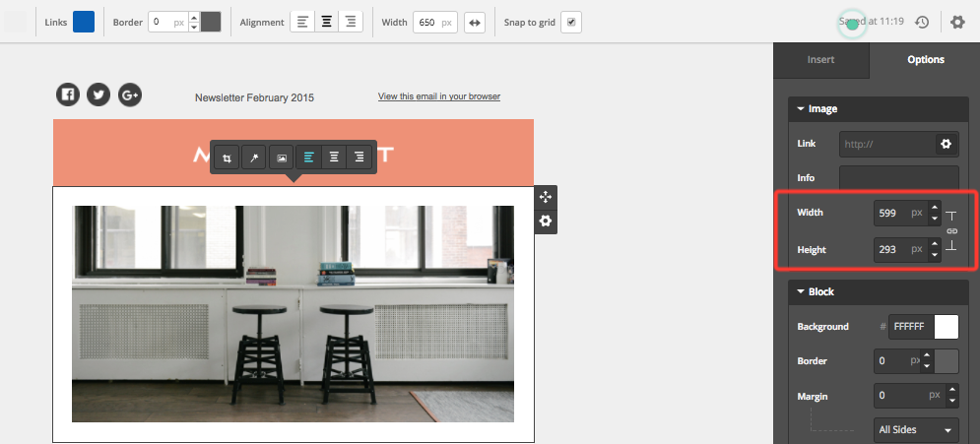
Task: Switch to the Insert tab
Action: click(820, 60)
